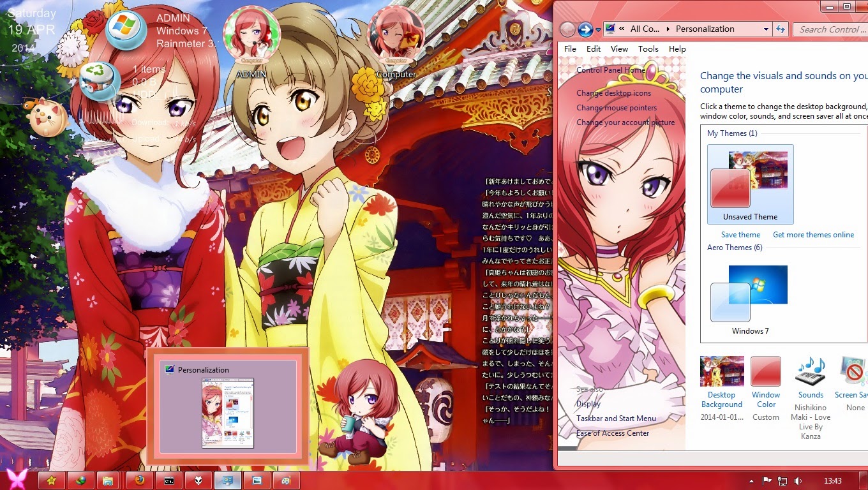Show hidden tray icons arrow
Image resolution: width=868 pixels, height=490 pixels.
[752, 480]
